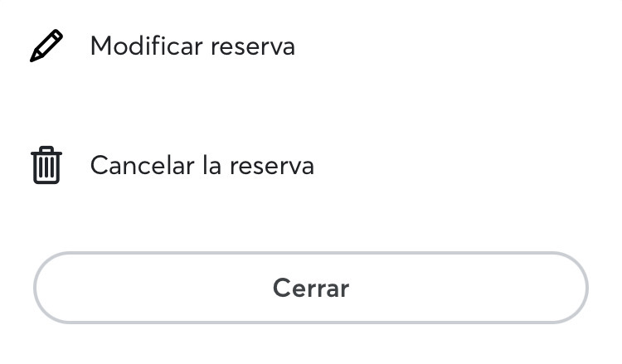This screenshot has width=622, height=364.
Task: Select the Cancelar la reserva option
Action: coord(202,165)
